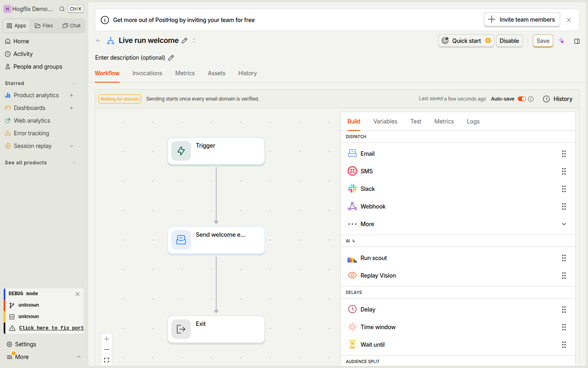Click the SMS dispatch icon
The image size is (588, 368).
coord(352,171)
